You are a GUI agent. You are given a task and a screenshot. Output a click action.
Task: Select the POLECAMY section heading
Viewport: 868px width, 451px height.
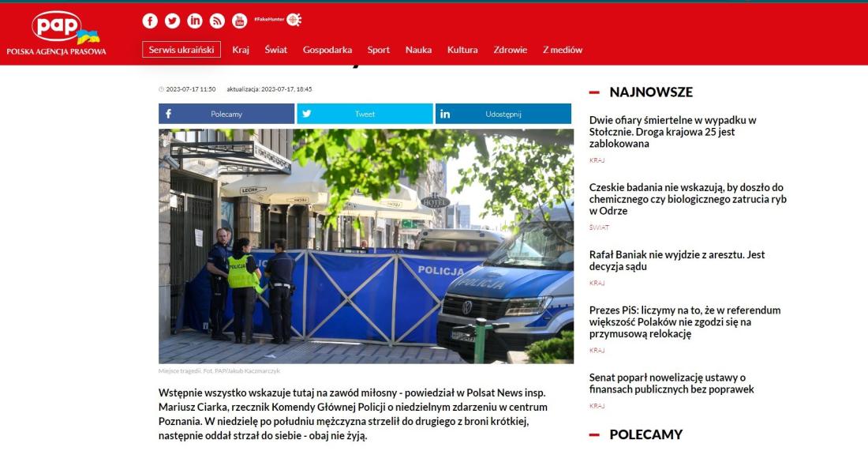click(646, 434)
